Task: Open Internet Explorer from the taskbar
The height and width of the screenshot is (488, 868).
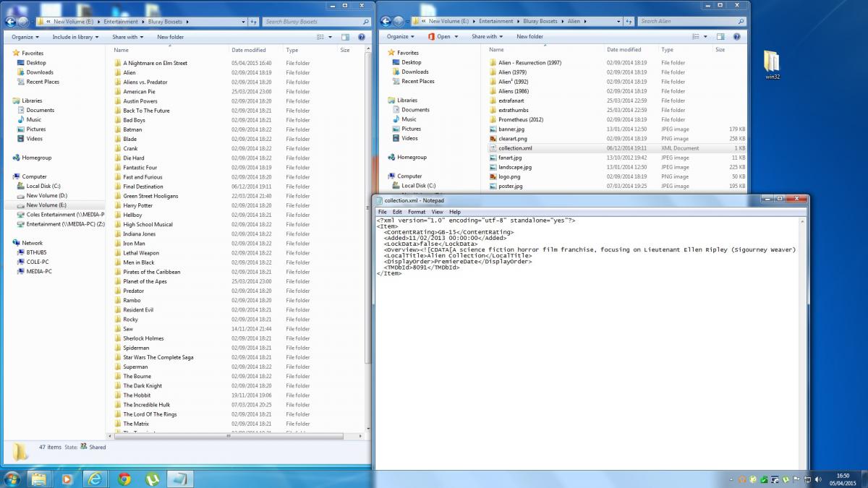Action: 95,479
